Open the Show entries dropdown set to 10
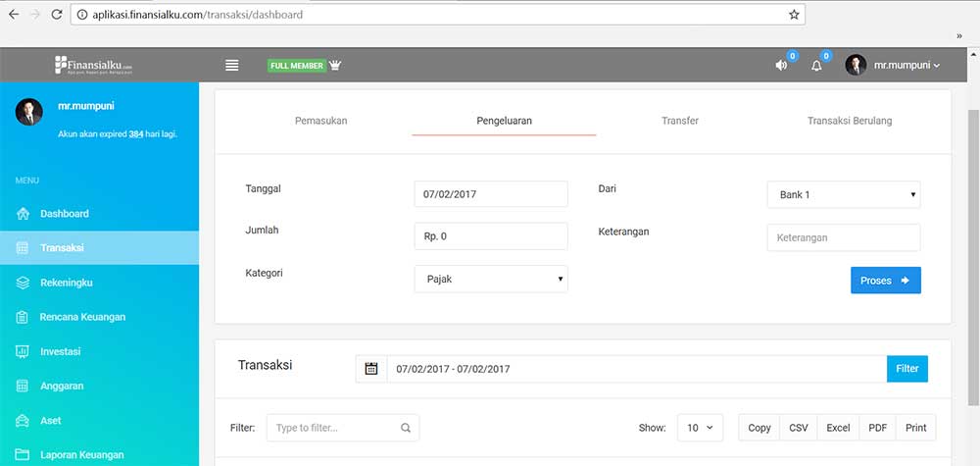 700,428
